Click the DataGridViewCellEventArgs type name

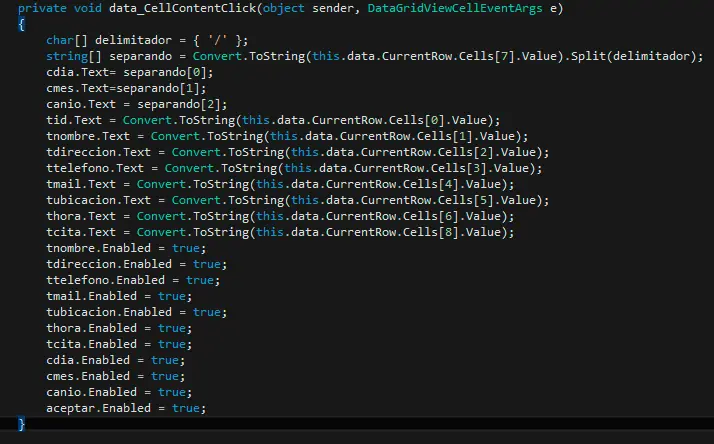[x=455, y=8]
